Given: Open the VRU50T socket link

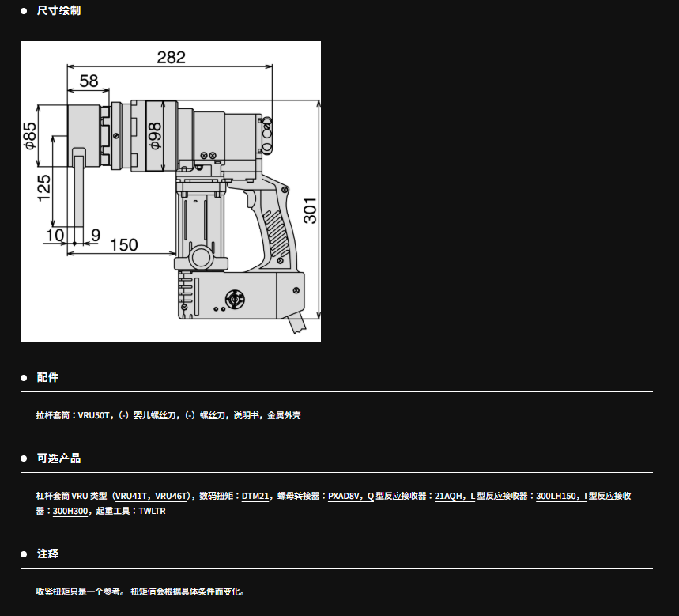Looking at the screenshot, I should pyautogui.click(x=94, y=415).
